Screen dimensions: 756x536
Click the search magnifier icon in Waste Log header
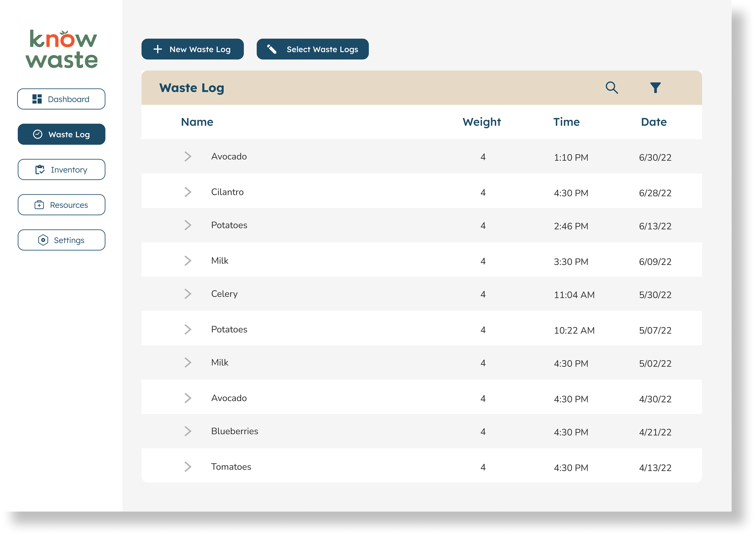click(x=611, y=88)
